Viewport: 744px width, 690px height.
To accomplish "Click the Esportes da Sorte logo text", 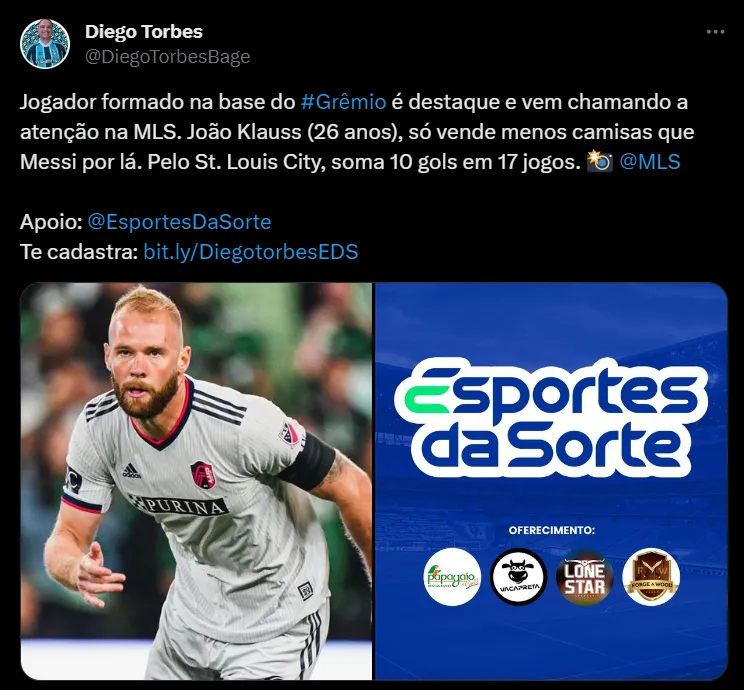I will click(551, 417).
